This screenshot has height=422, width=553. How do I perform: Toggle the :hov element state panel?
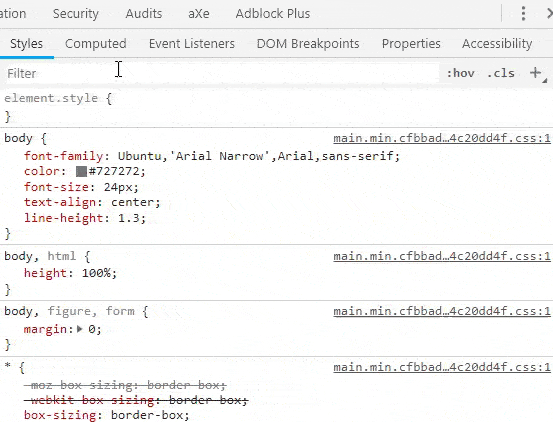(461, 73)
